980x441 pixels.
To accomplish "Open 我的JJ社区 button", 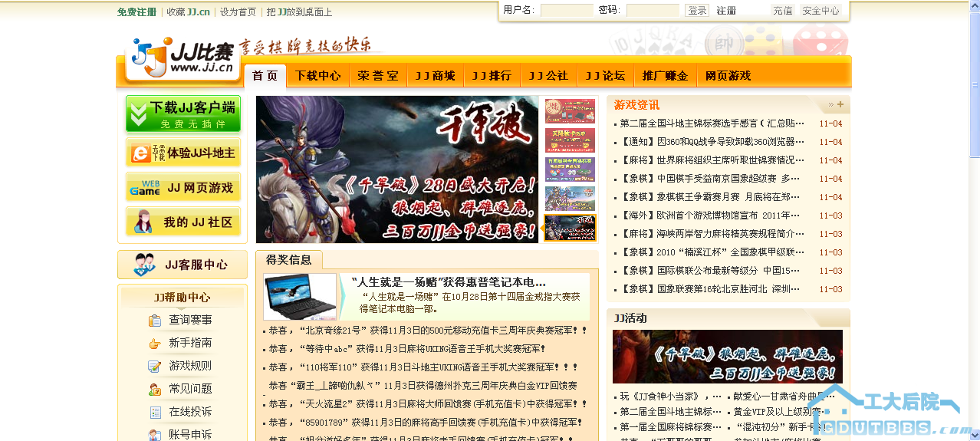I will click(x=183, y=222).
